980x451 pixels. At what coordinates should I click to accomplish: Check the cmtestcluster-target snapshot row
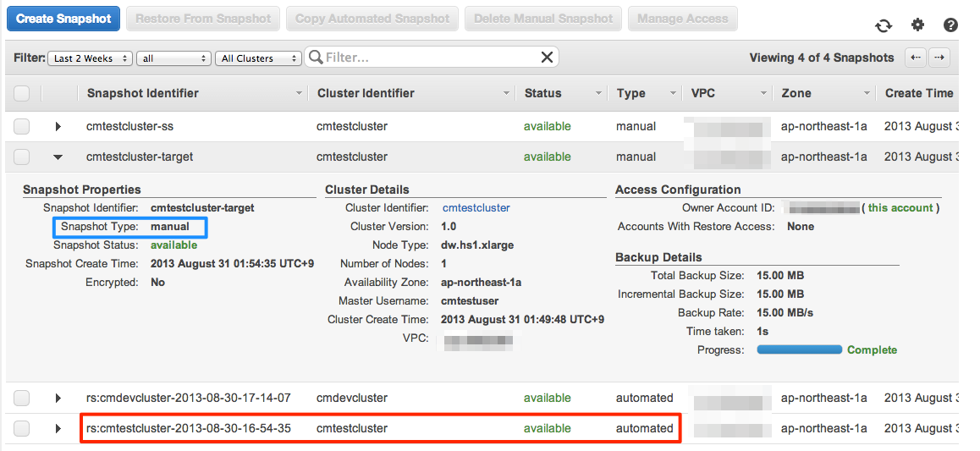pos(22,157)
